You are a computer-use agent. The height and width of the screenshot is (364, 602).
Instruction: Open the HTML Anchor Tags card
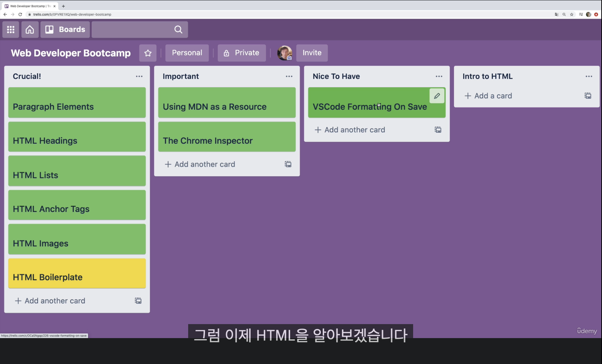77,205
